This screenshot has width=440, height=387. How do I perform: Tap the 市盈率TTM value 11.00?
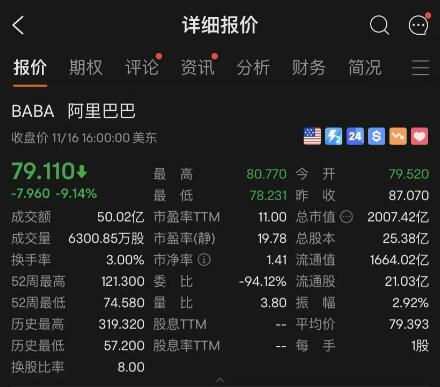[272, 217]
